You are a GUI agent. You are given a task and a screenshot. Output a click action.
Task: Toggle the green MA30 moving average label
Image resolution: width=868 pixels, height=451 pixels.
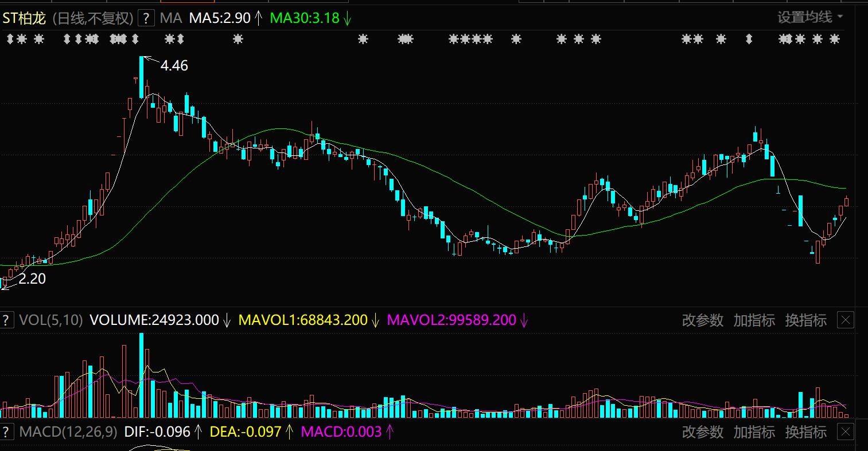click(x=305, y=18)
